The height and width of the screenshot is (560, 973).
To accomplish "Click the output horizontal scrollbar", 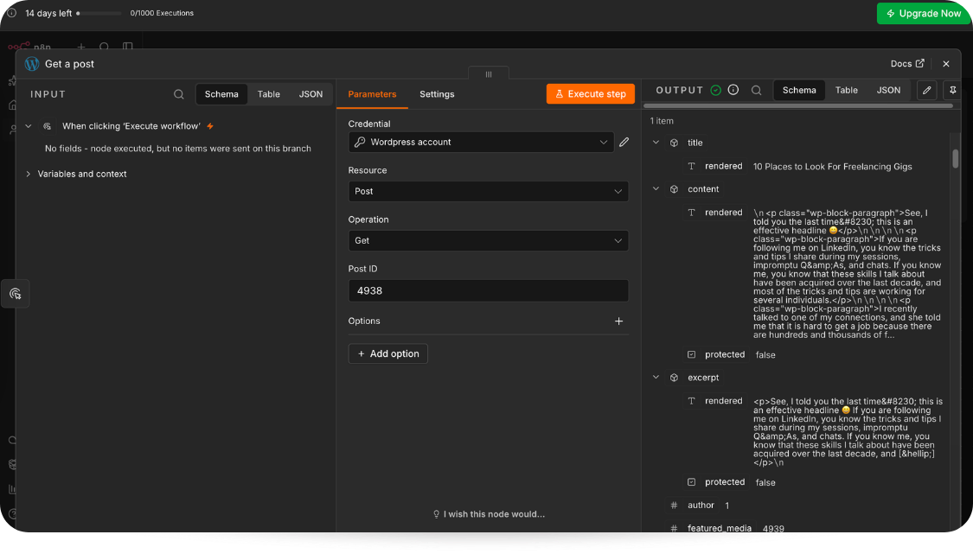I will [x=798, y=106].
